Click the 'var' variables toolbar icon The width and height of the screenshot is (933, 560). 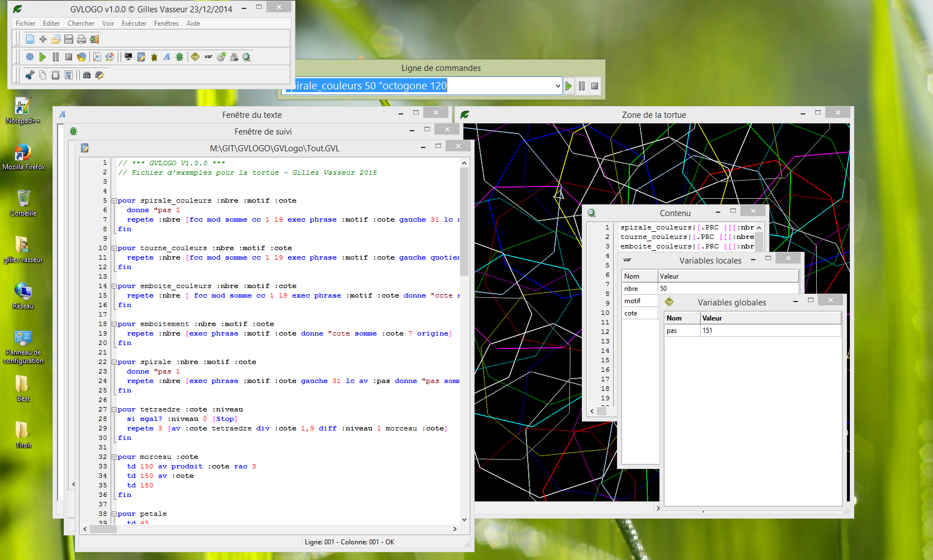pyautogui.click(x=208, y=57)
